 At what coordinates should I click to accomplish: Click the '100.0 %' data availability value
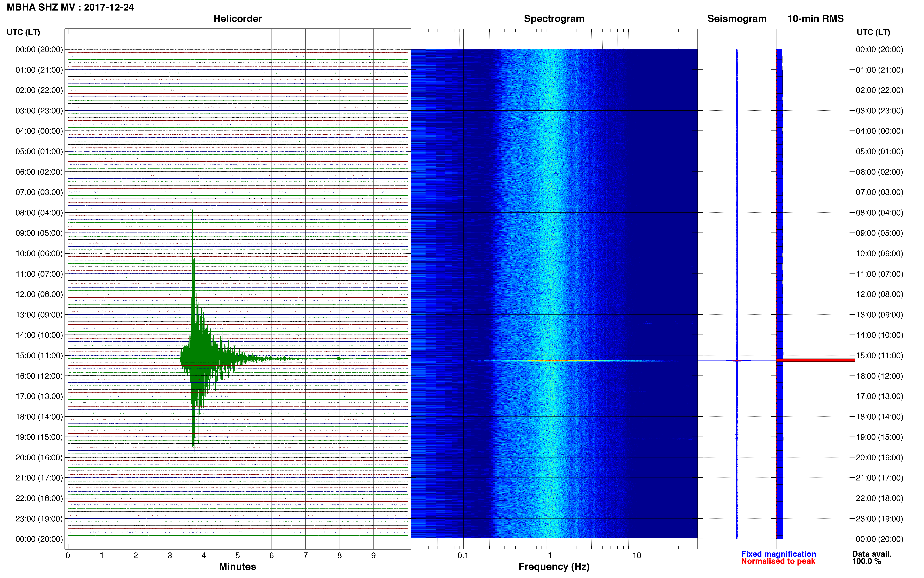867,561
